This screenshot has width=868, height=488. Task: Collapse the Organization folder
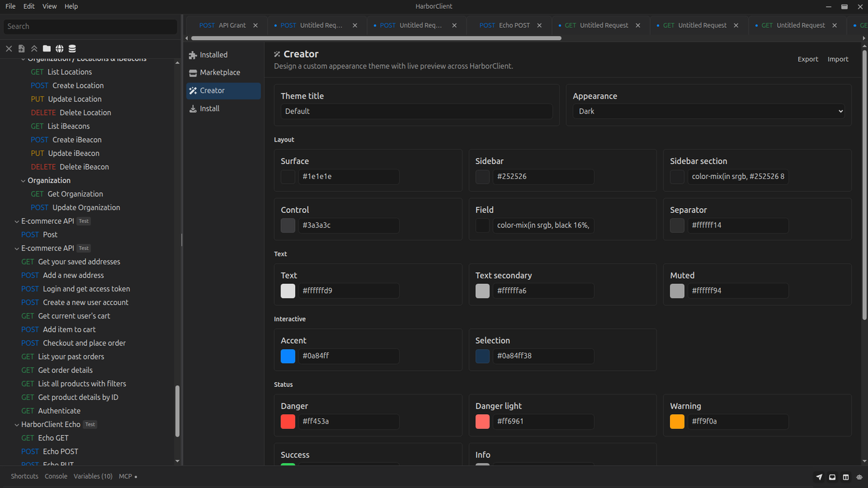23,180
